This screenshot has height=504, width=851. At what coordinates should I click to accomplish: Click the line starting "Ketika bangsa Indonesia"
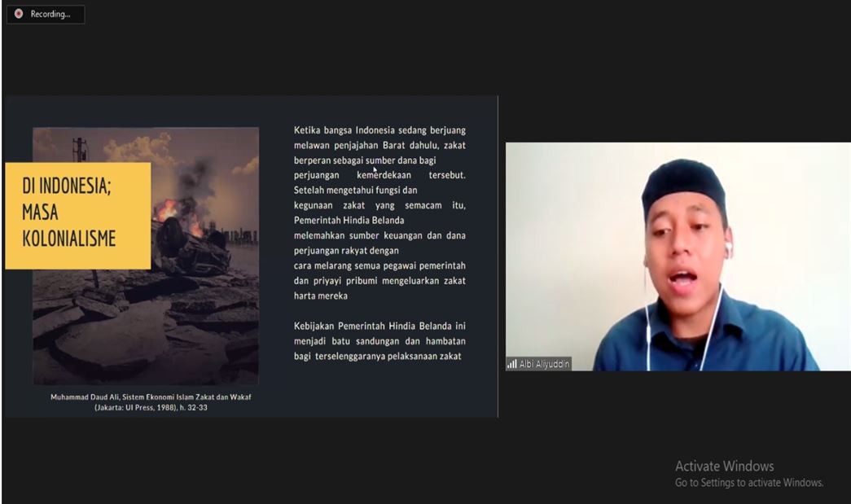379,130
